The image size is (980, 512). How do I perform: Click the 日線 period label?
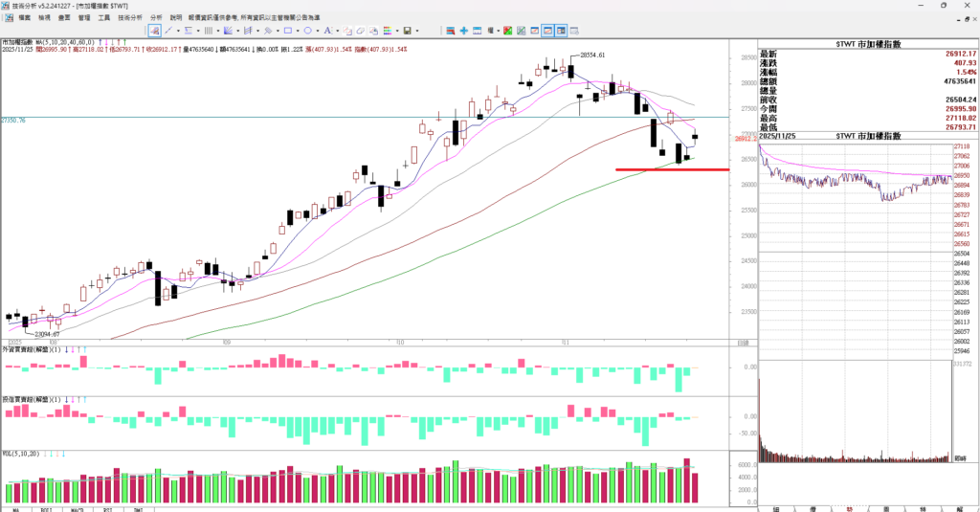(x=743, y=342)
